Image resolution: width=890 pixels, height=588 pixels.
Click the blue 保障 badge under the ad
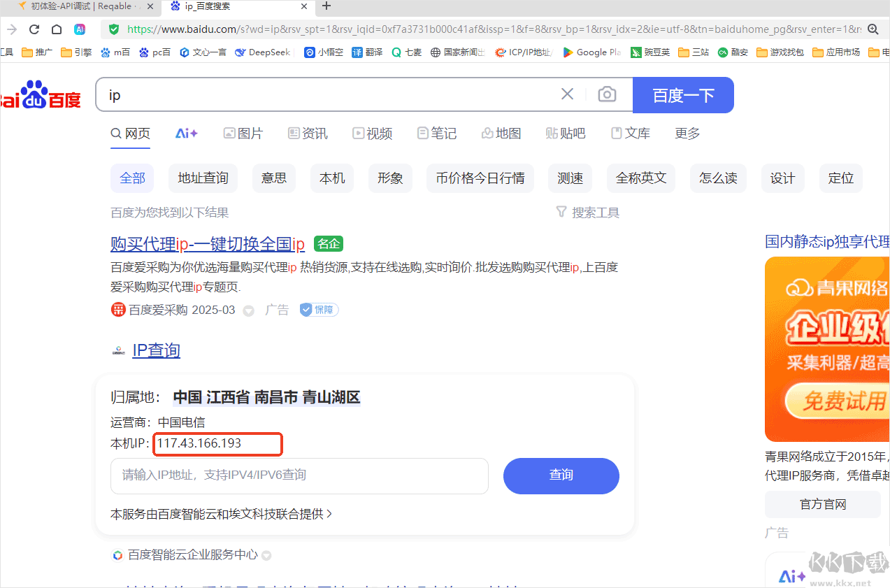point(318,309)
